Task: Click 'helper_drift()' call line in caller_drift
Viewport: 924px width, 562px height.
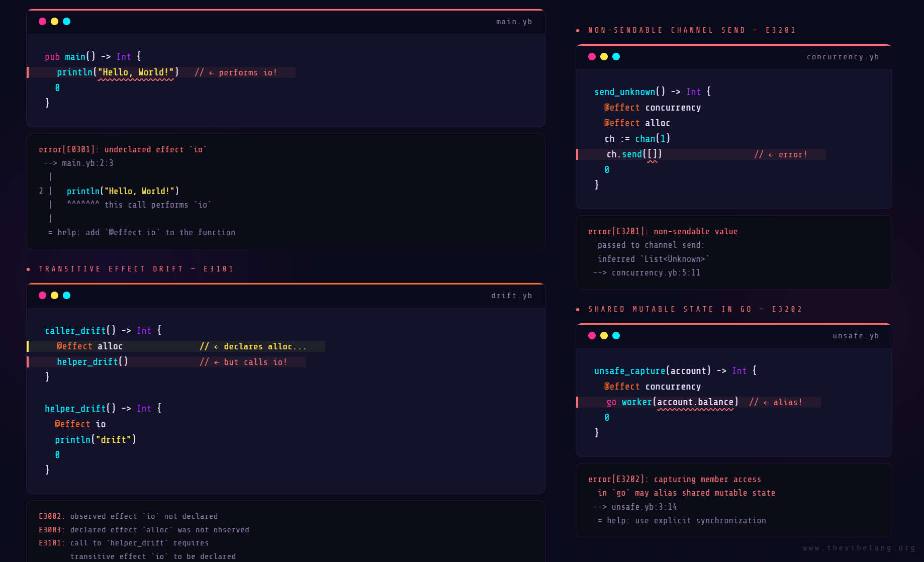Action: (x=93, y=362)
